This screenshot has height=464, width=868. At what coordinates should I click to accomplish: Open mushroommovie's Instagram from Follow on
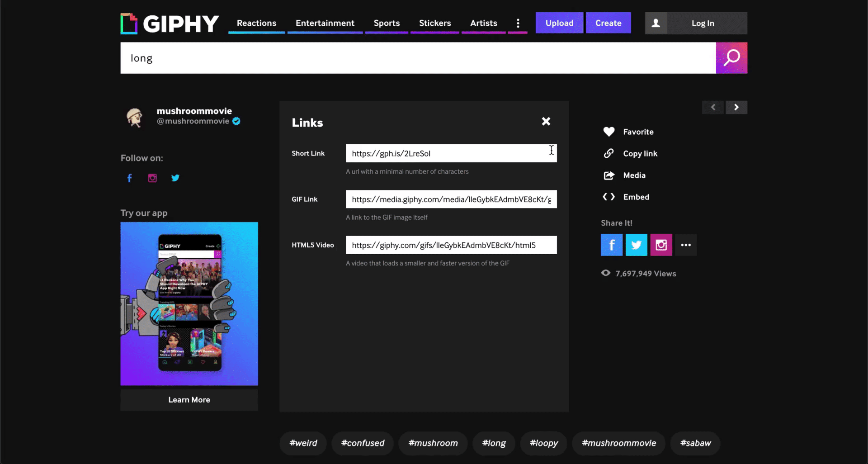tap(152, 178)
